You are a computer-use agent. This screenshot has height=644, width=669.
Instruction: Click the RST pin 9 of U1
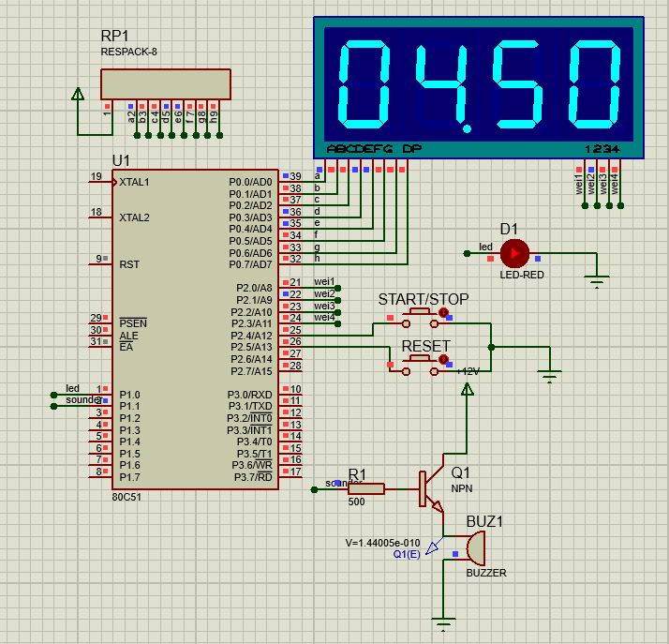pyautogui.click(x=101, y=264)
